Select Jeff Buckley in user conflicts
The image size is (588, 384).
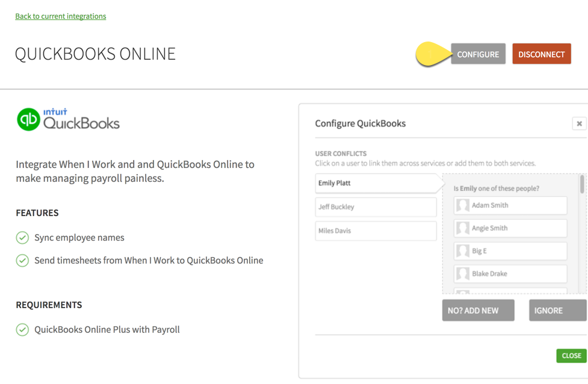point(376,206)
